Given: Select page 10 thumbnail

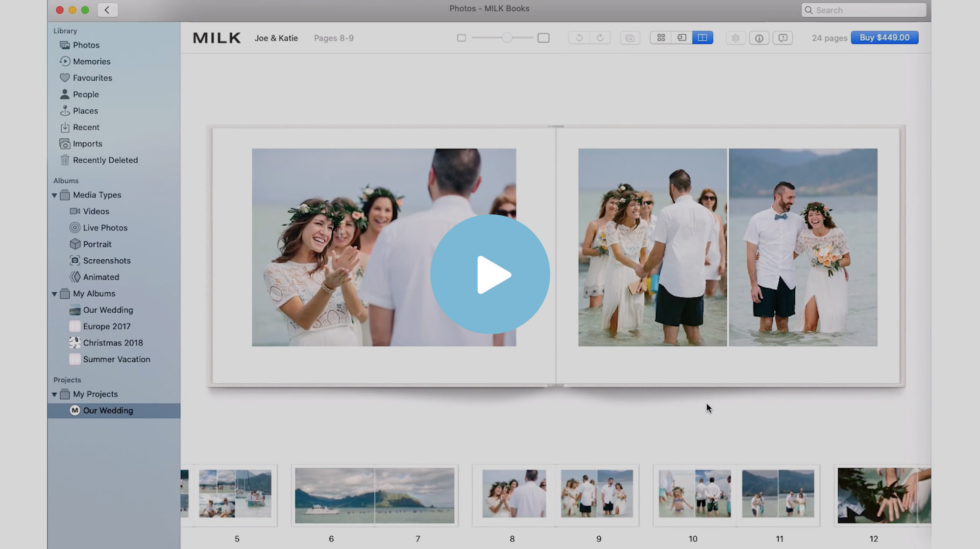Looking at the screenshot, I should click(x=693, y=495).
